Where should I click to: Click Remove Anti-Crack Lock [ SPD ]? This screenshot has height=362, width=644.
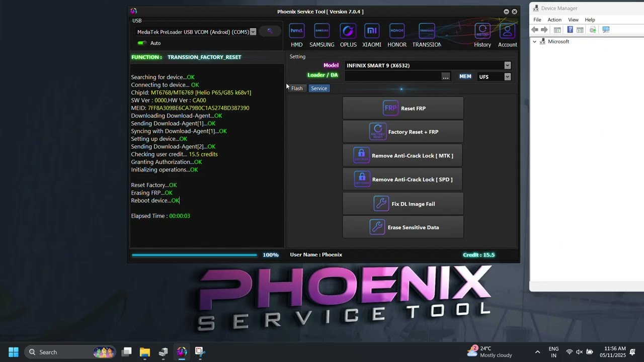403,179
